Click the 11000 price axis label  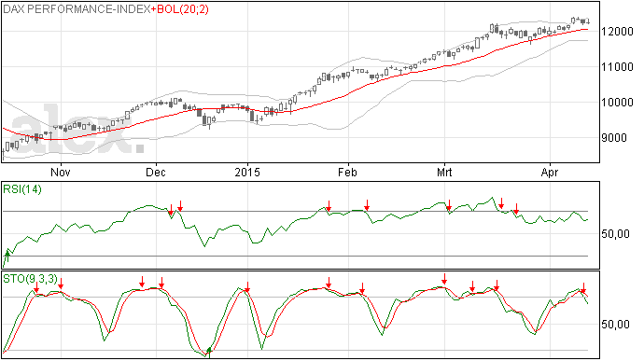point(617,67)
